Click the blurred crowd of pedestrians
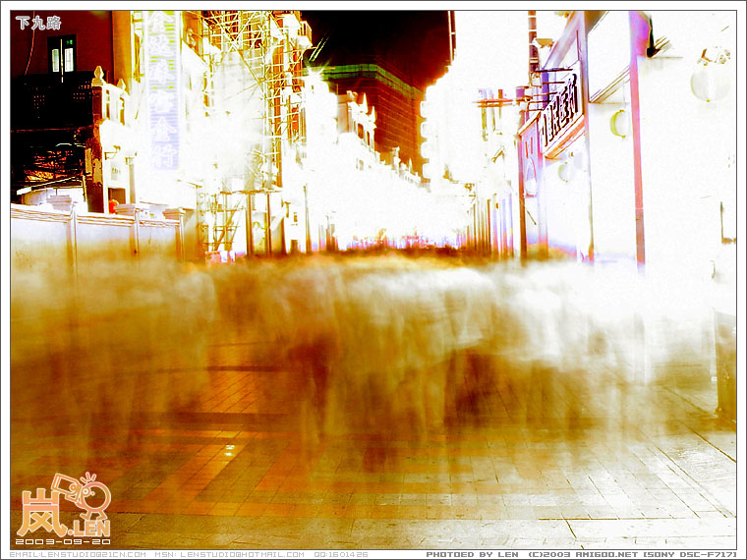Image resolution: width=747 pixels, height=560 pixels. pyautogui.click(x=373, y=334)
